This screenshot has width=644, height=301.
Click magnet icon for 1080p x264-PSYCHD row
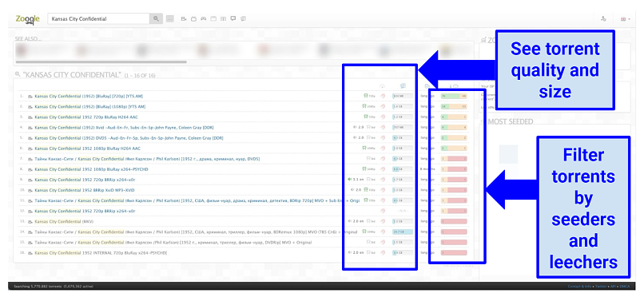pyautogui.click(x=383, y=169)
